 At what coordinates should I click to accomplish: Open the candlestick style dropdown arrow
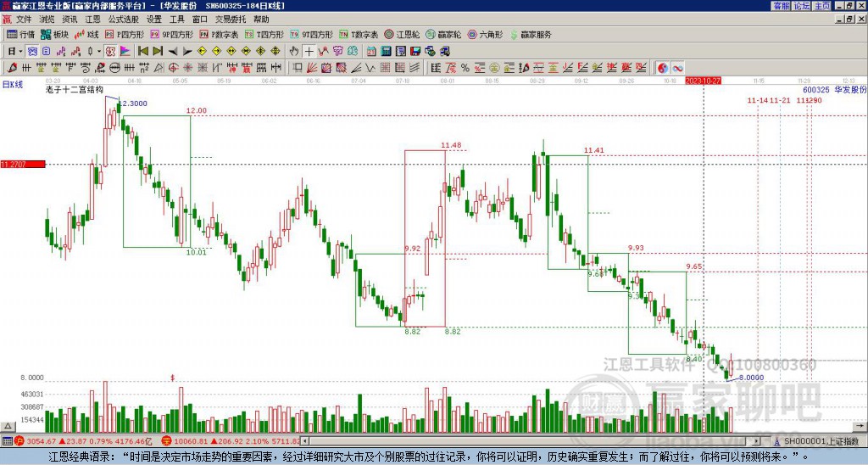point(99,51)
